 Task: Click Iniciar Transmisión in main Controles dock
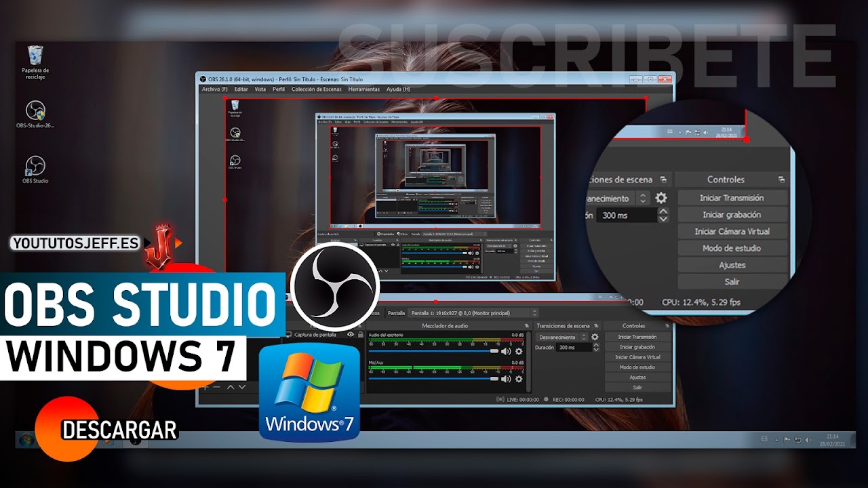(637, 337)
